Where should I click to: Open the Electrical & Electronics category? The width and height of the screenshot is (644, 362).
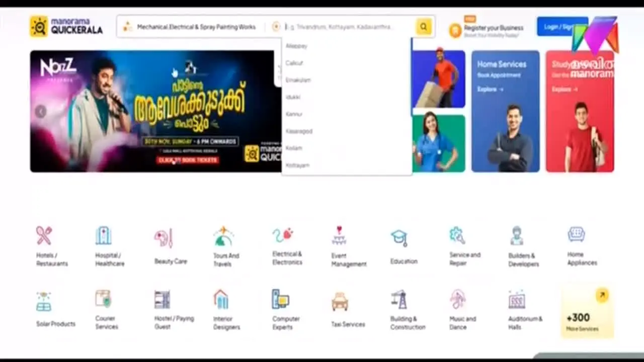pos(287,246)
